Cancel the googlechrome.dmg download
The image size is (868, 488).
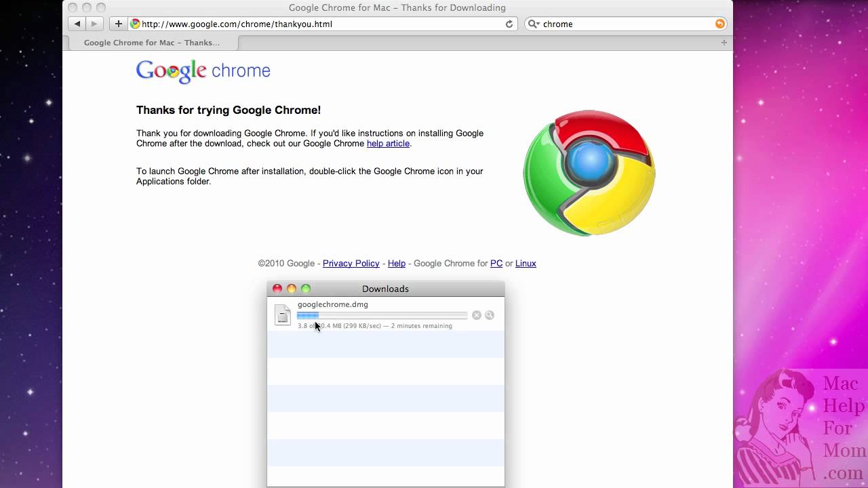coord(477,315)
